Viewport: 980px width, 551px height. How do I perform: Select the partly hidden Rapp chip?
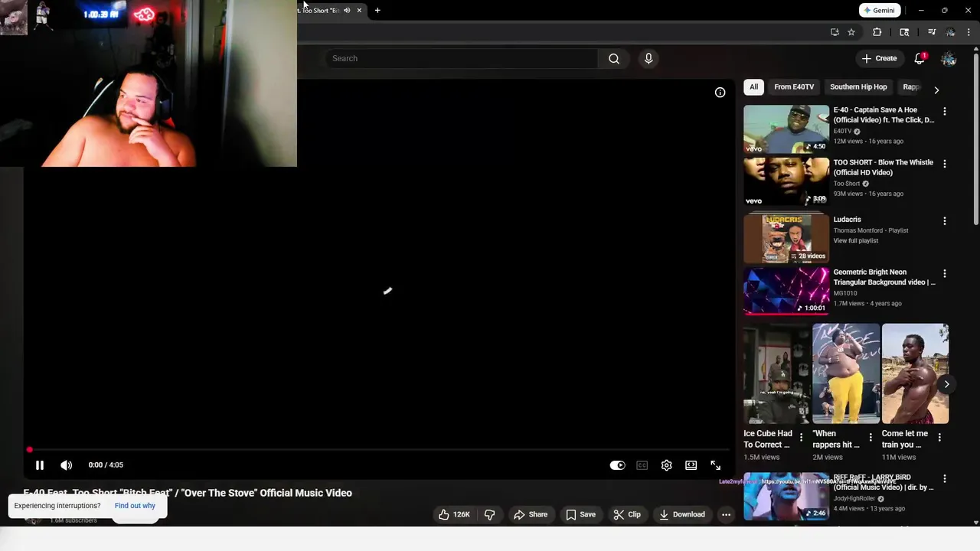(x=911, y=86)
